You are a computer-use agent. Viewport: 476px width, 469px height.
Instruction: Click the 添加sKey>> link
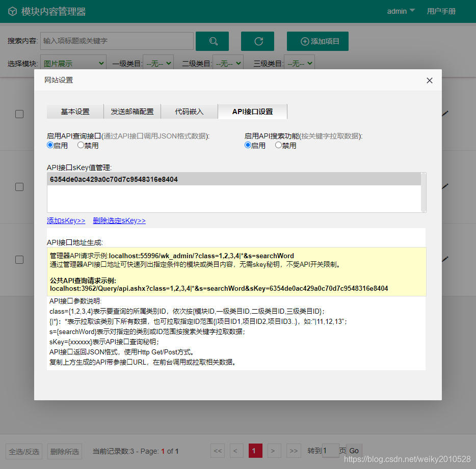click(66, 220)
